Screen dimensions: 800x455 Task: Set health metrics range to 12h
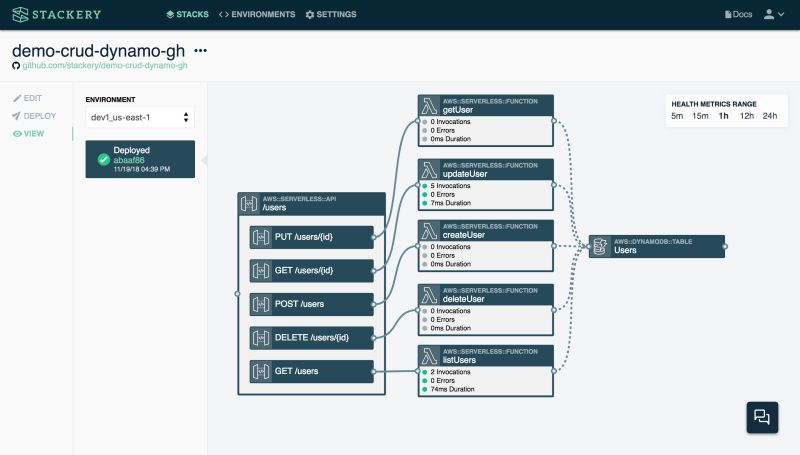pos(746,116)
